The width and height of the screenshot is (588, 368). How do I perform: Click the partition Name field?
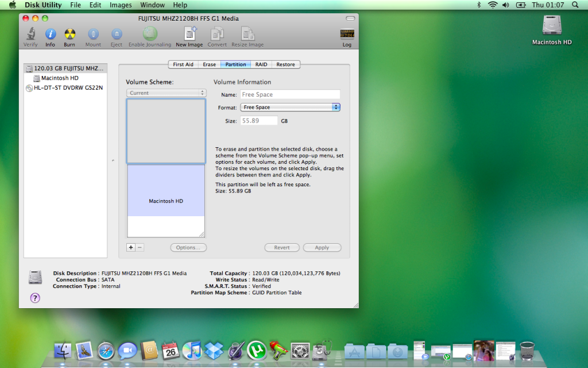[290, 95]
